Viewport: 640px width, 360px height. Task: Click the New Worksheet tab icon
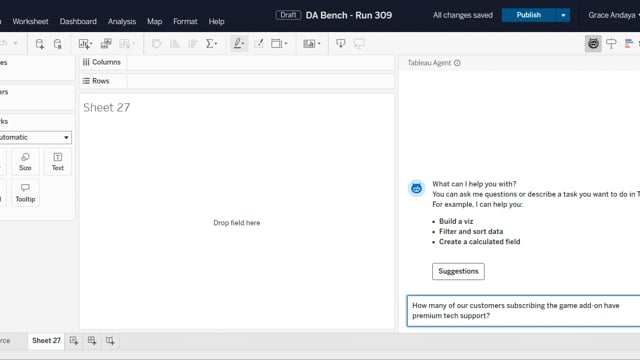point(74,340)
